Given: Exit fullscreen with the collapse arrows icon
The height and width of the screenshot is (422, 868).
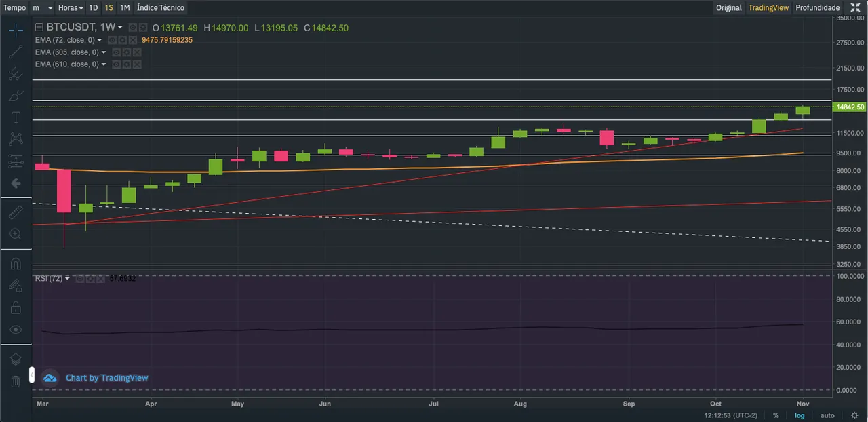Looking at the screenshot, I should pyautogui.click(x=855, y=7).
